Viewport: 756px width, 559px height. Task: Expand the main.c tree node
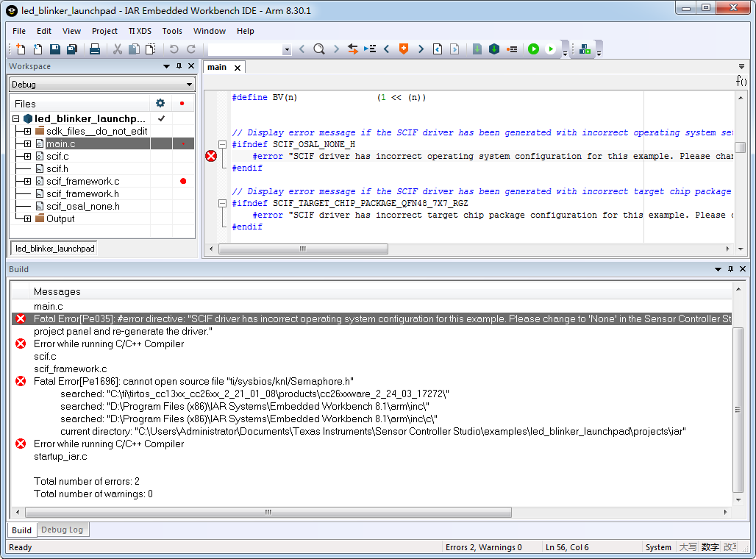click(27, 143)
